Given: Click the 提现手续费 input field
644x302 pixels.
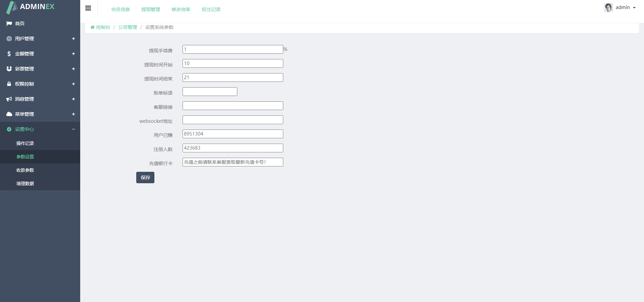Looking at the screenshot, I should (233, 49).
